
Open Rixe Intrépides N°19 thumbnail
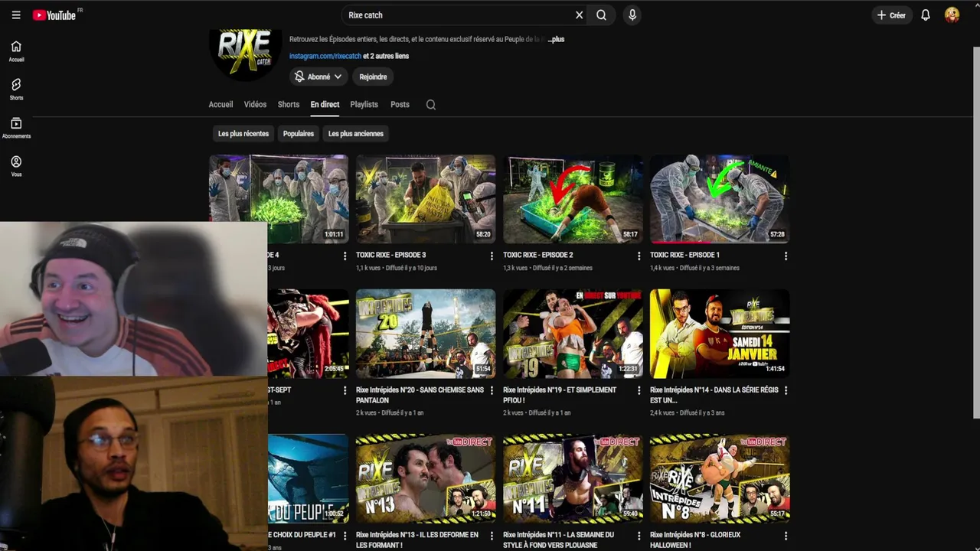(x=573, y=334)
